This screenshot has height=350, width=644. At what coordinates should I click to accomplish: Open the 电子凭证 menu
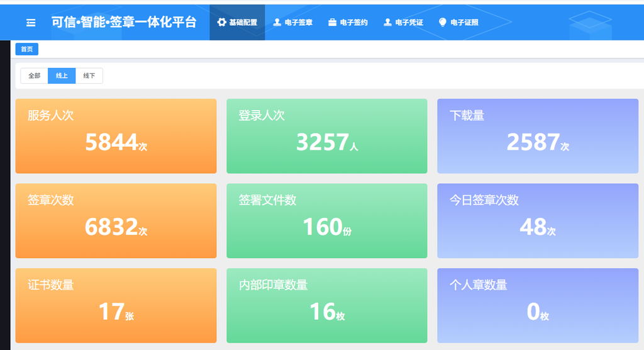tap(403, 22)
